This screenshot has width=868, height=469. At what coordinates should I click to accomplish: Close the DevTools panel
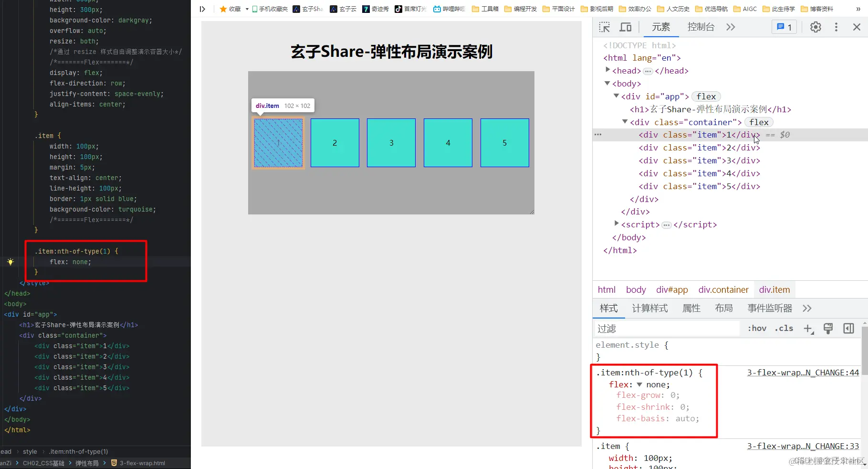point(857,27)
